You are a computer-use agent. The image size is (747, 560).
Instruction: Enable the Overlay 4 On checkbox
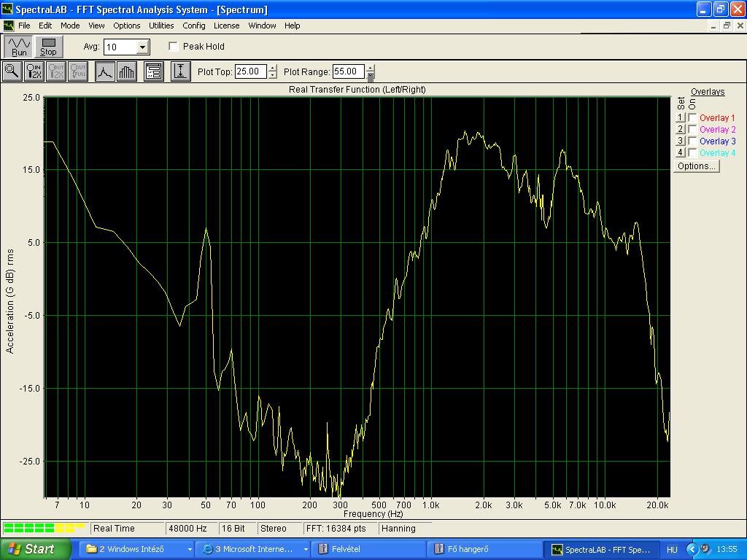point(692,152)
